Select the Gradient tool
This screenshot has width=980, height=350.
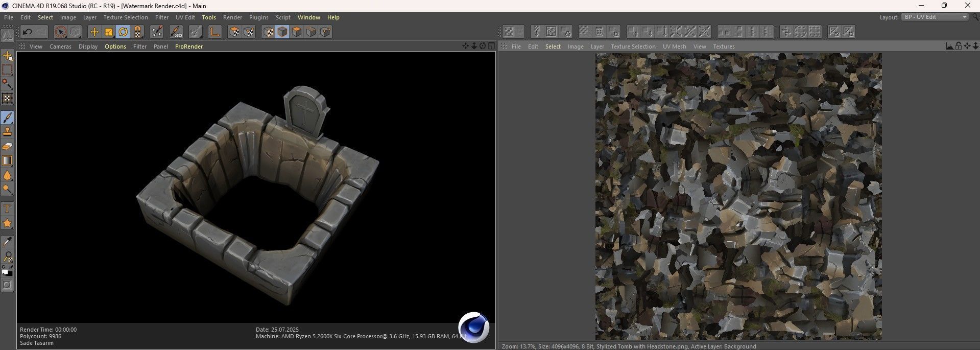click(x=7, y=160)
